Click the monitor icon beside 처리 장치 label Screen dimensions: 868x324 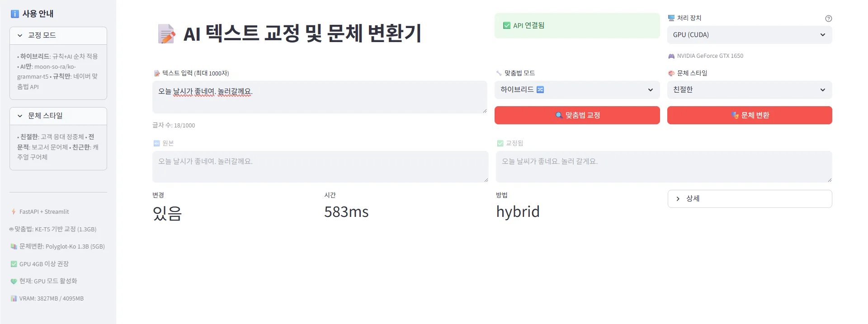(x=671, y=18)
